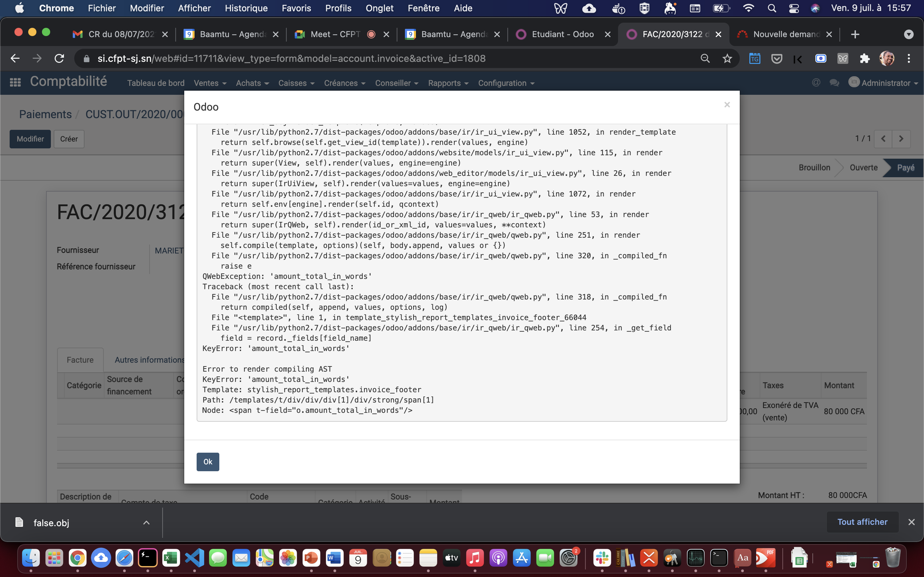The width and height of the screenshot is (924, 577).
Task: Open the Chrome extensions puzzle icon
Action: click(x=865, y=58)
